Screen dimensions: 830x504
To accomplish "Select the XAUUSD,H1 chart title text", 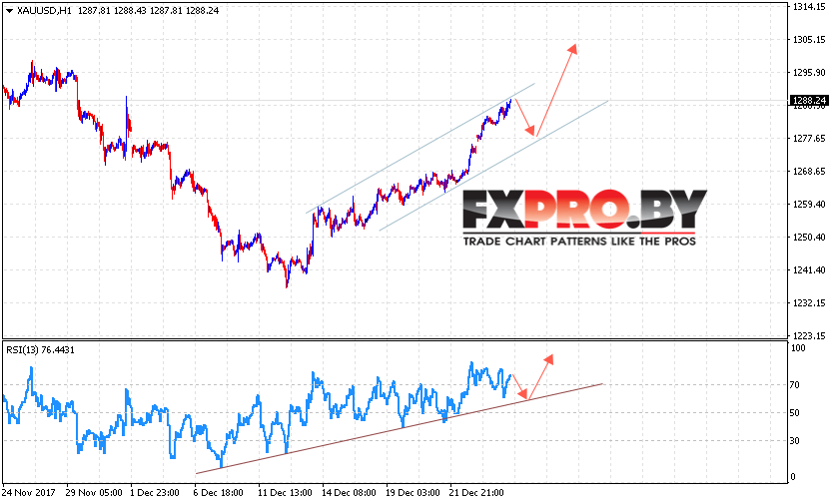I will click(44, 11).
